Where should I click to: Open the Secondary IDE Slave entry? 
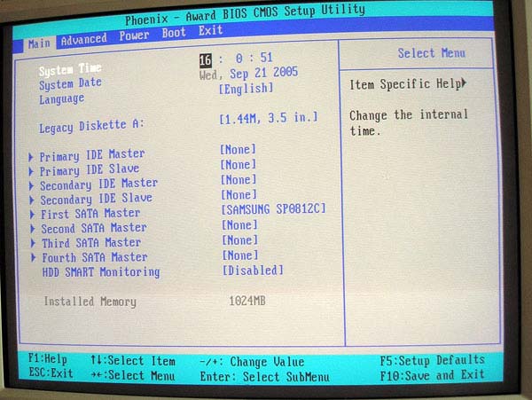(97, 199)
